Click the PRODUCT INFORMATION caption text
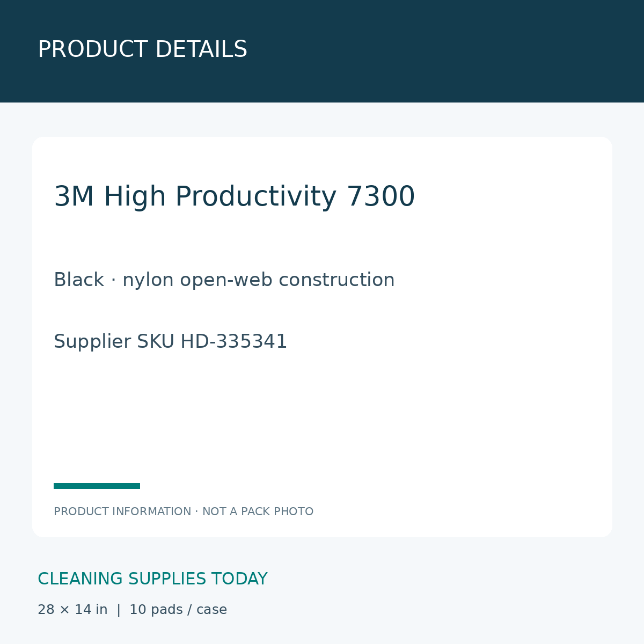Screen dimensions: 644x644 coord(122,511)
